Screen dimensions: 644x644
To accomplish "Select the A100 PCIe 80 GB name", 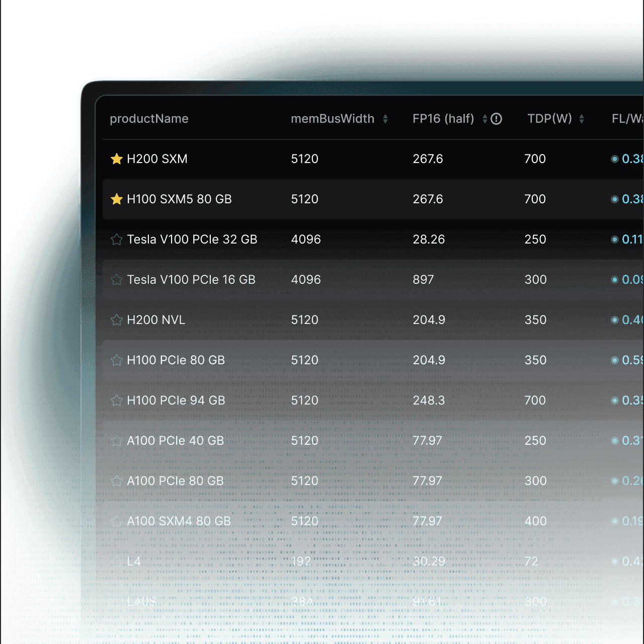I will click(175, 481).
